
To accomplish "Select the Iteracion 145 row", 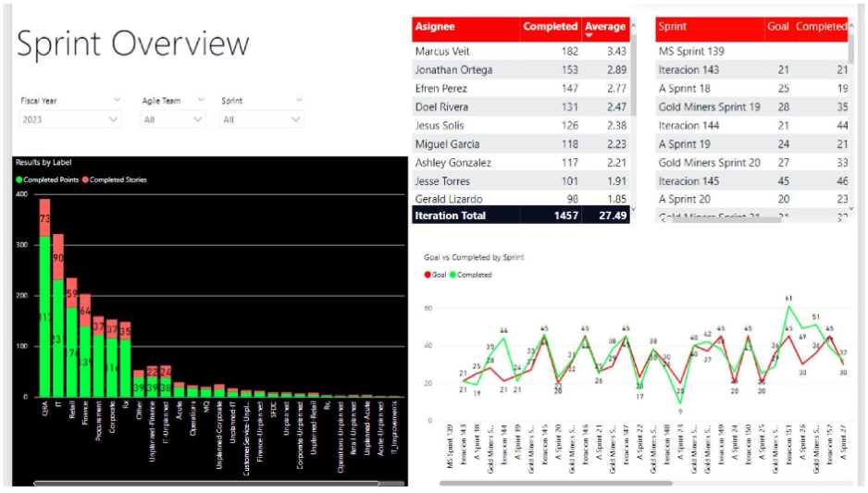I will pyautogui.click(x=751, y=181).
